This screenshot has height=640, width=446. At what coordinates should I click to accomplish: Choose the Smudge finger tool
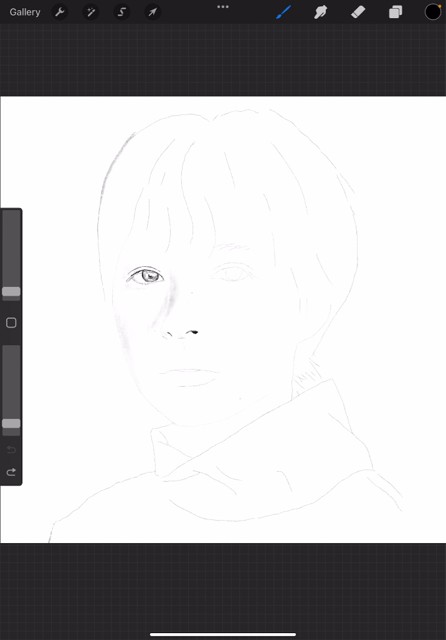pyautogui.click(x=320, y=12)
